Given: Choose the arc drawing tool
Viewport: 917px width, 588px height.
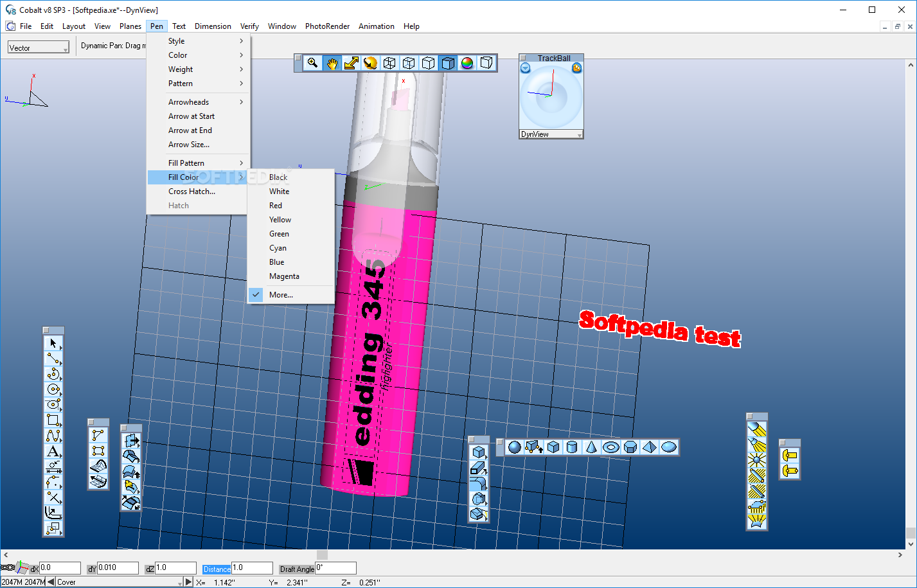Looking at the screenshot, I should pos(53,374).
